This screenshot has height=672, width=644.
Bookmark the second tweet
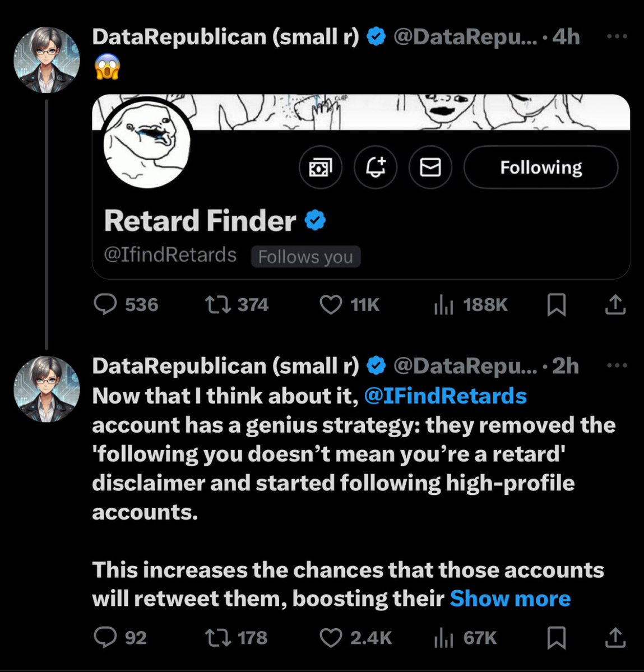tap(556, 637)
